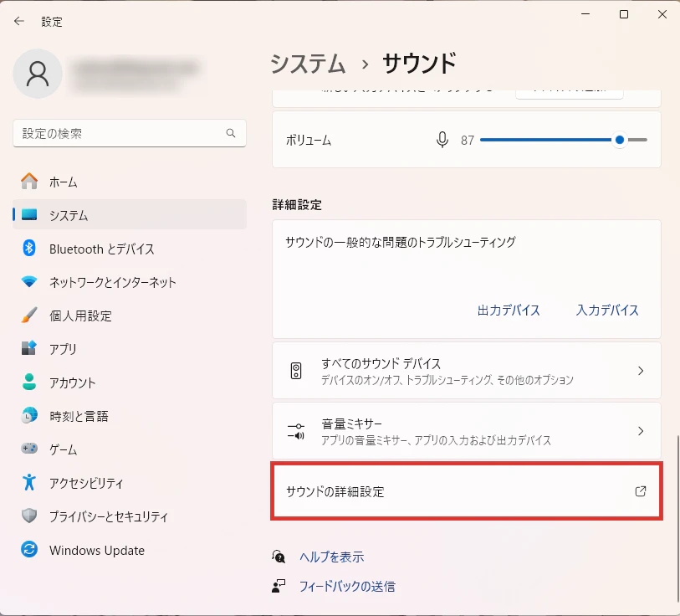This screenshot has height=616, width=680.
Task: Click the Bluetooth icon in the sidebar
Action: point(29,249)
